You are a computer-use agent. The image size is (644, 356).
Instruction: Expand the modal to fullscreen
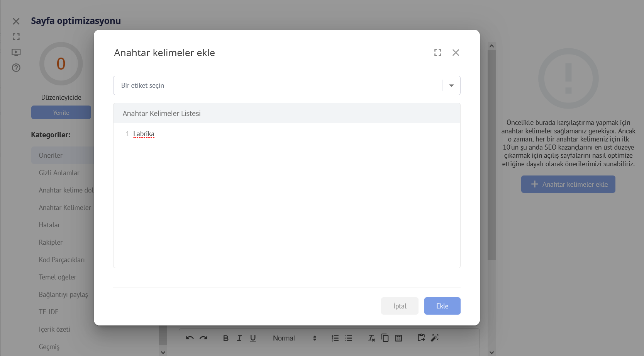coord(437,53)
